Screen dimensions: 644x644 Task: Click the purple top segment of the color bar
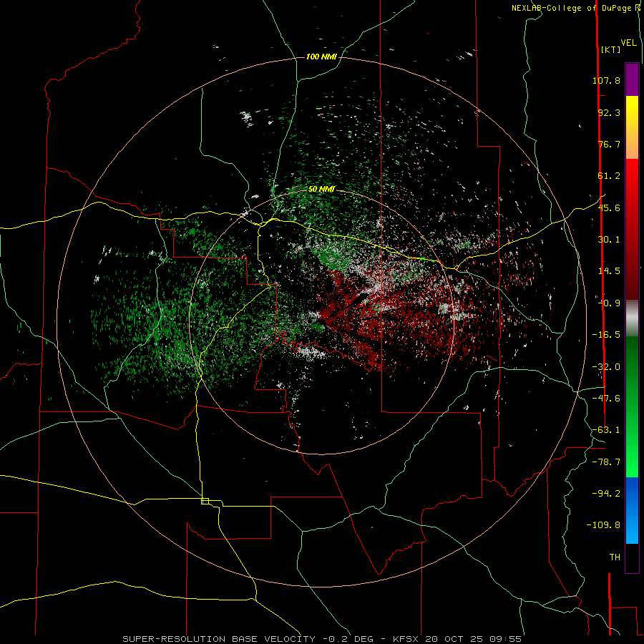tap(632, 79)
